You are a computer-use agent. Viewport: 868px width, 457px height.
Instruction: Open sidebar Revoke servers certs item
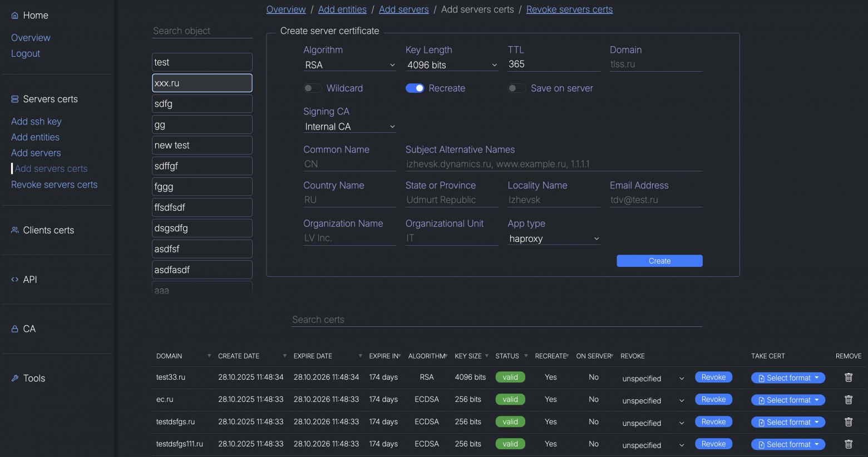tap(54, 185)
